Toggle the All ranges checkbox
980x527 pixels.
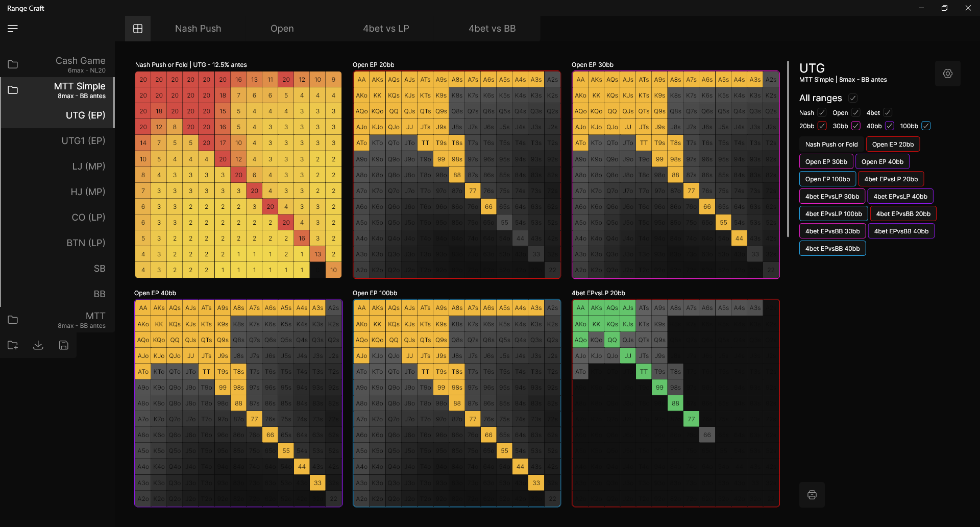pos(852,98)
